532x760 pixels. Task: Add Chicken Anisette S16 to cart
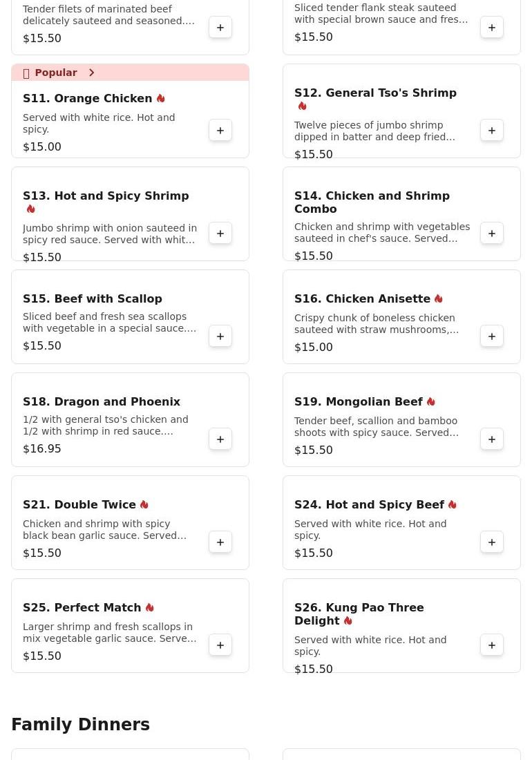pyautogui.click(x=491, y=336)
